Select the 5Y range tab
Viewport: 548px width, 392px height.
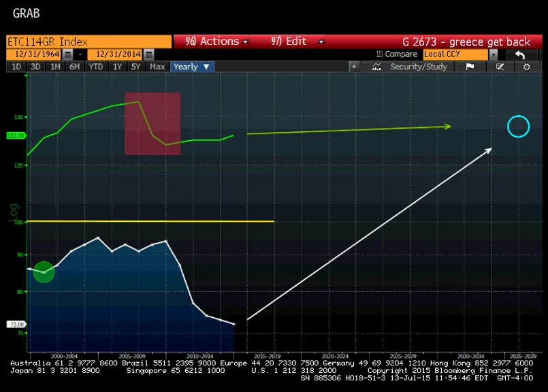coord(135,67)
